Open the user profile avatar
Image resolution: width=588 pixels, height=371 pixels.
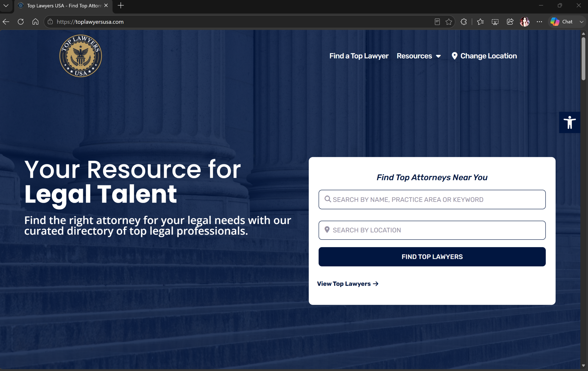click(525, 22)
